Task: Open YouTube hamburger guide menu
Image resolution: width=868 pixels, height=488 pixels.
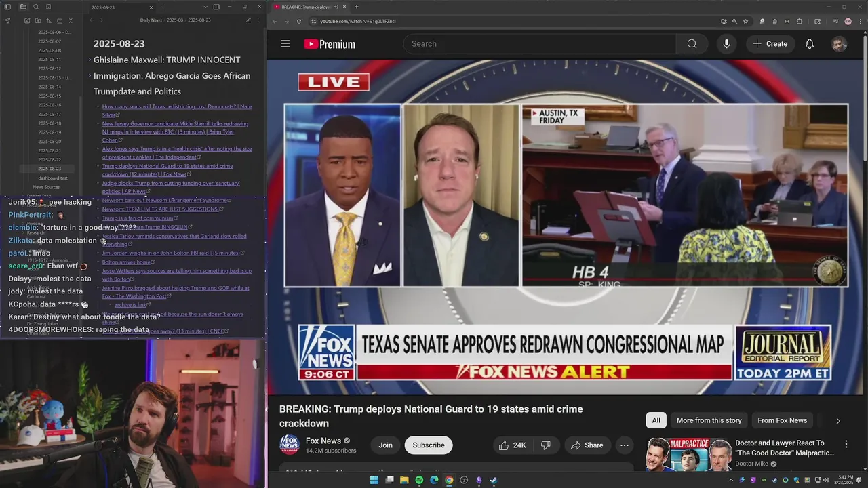Action: [x=285, y=44]
